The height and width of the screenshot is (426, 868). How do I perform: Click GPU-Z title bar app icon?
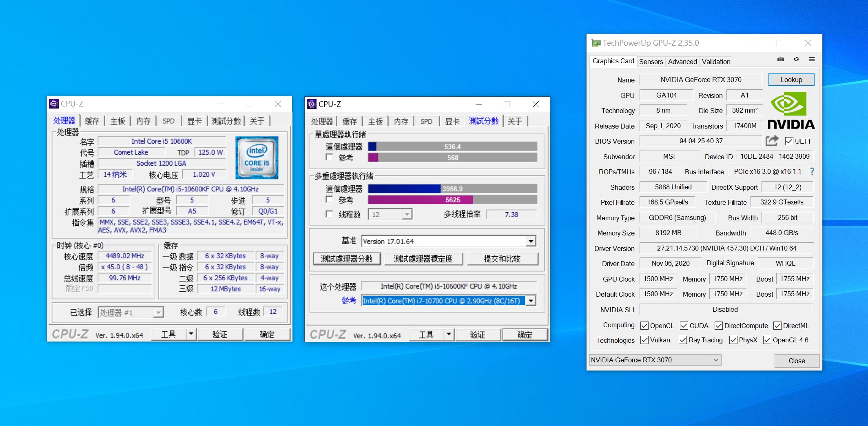pos(596,43)
